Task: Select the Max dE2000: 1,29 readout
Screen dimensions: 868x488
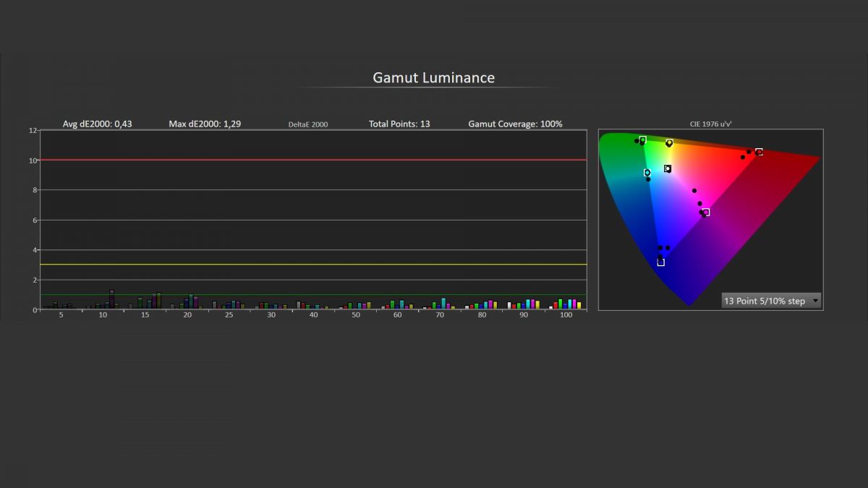Action: 205,124
